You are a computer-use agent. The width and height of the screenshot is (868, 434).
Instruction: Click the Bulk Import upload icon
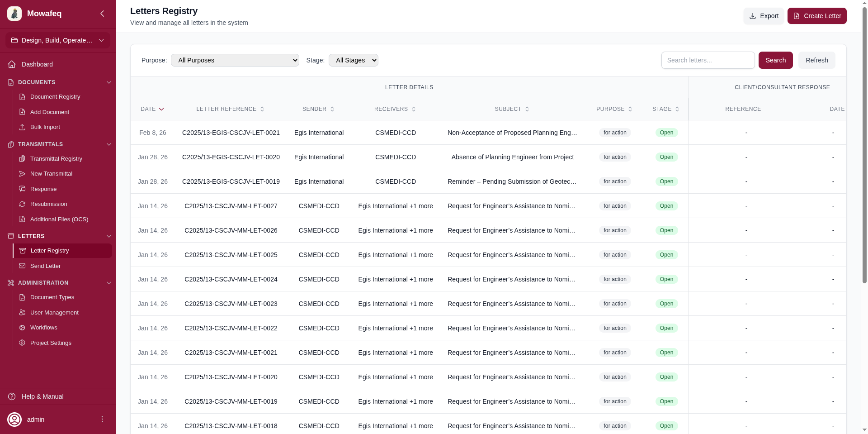[x=22, y=127]
